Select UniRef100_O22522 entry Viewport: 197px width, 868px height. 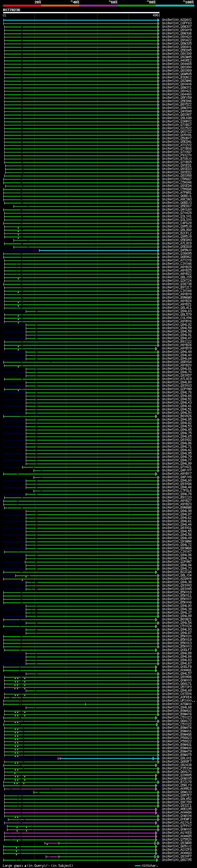pos(177,128)
